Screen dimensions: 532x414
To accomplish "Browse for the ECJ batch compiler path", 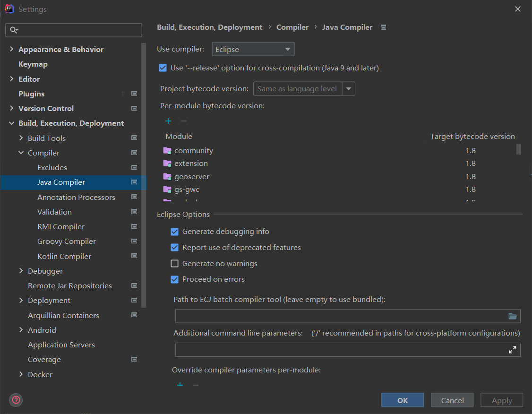I will [513, 316].
